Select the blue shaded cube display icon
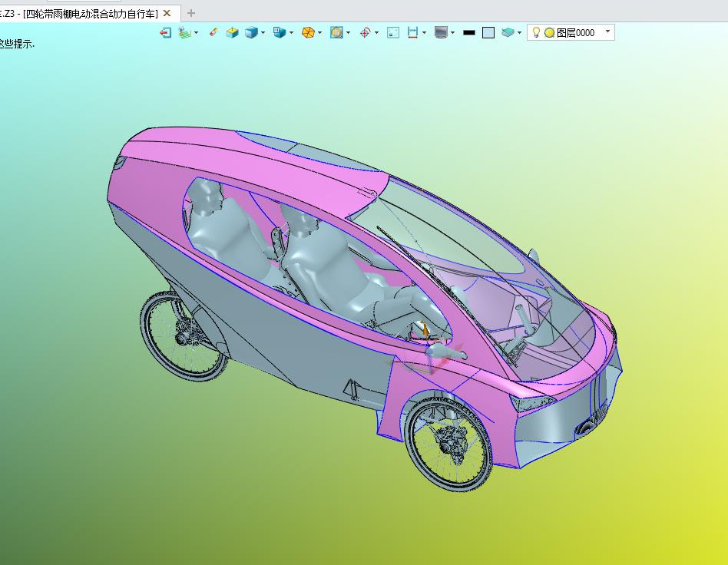Screen dimensions: 728x565 point(251,33)
